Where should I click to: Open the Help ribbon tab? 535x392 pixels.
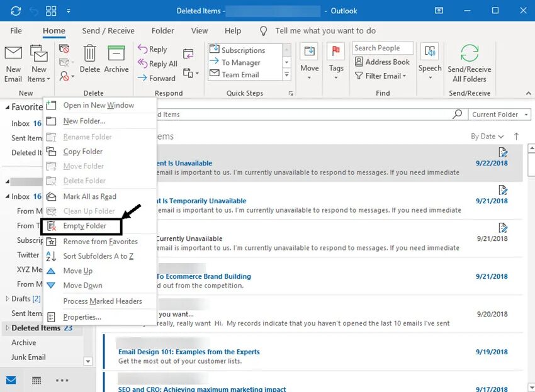coord(233,31)
